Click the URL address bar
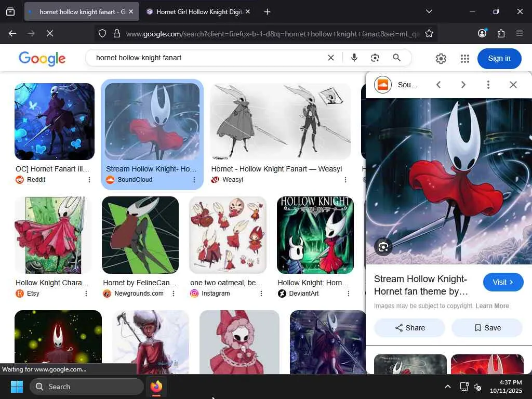532x399 pixels. click(272, 34)
